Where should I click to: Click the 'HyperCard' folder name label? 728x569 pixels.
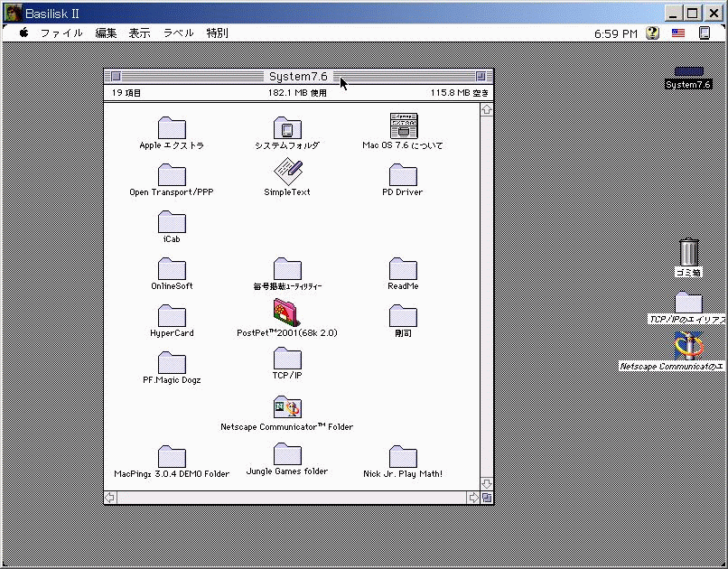pos(172,333)
